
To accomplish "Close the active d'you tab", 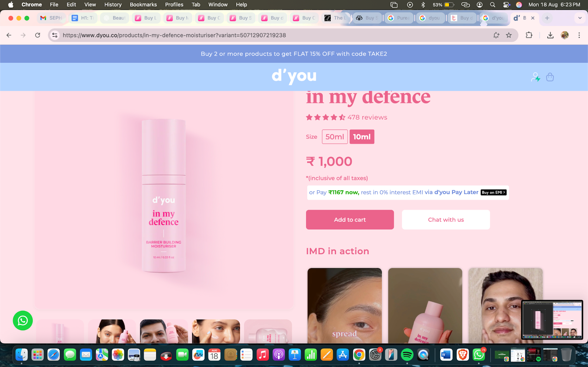I will [x=533, y=18].
